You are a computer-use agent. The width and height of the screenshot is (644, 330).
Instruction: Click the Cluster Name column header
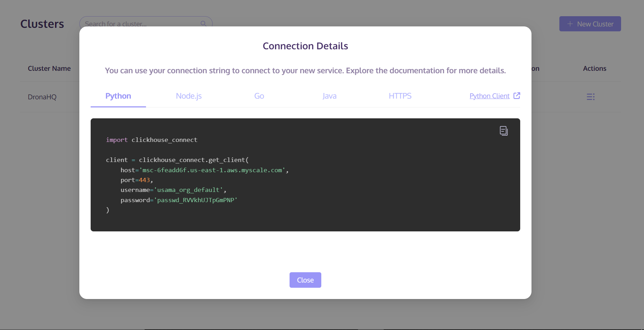49,68
